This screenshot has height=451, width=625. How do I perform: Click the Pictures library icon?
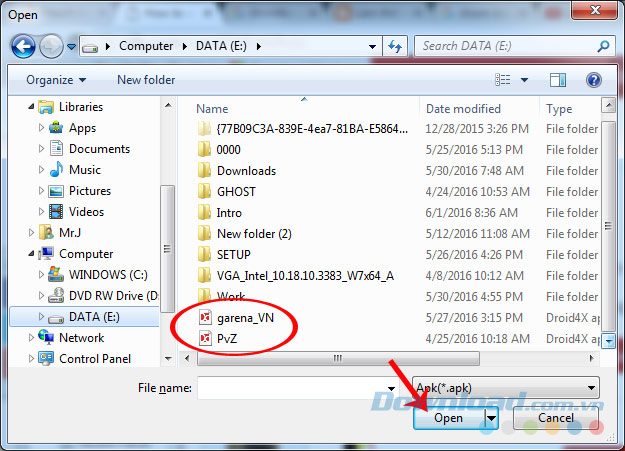pyautogui.click(x=56, y=191)
